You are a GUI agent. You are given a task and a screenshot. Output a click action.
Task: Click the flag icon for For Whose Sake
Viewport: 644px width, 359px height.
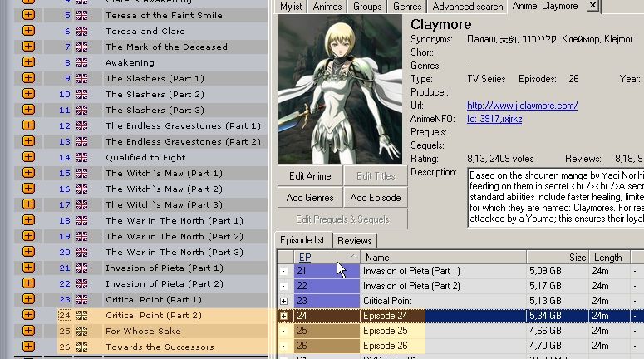[81, 331]
